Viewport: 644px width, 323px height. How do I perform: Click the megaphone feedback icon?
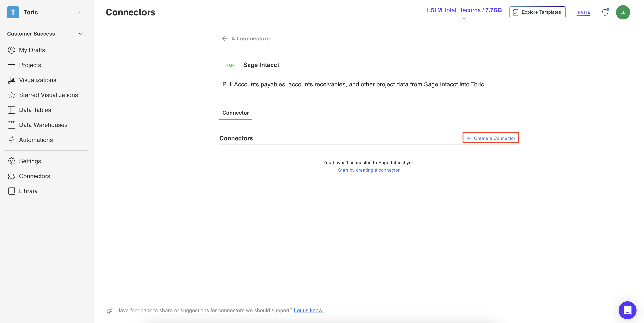click(110, 310)
